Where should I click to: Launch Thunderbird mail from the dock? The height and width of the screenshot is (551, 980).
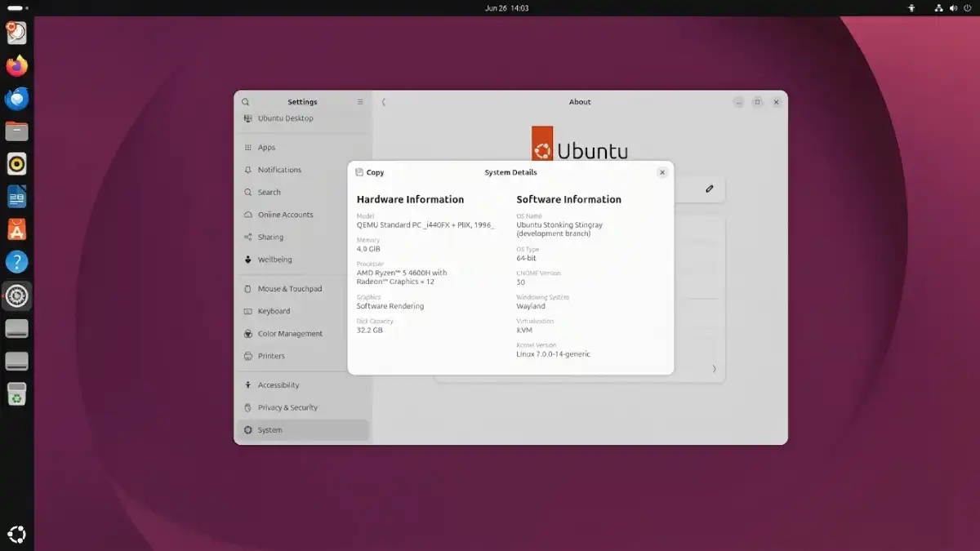16,99
